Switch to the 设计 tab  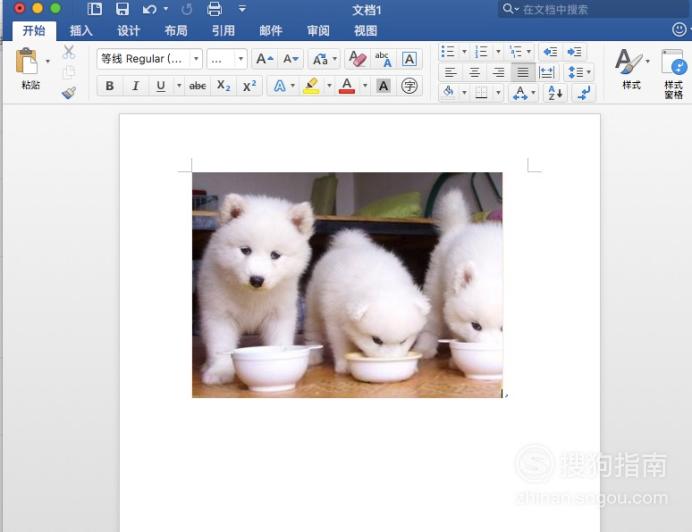point(128,30)
